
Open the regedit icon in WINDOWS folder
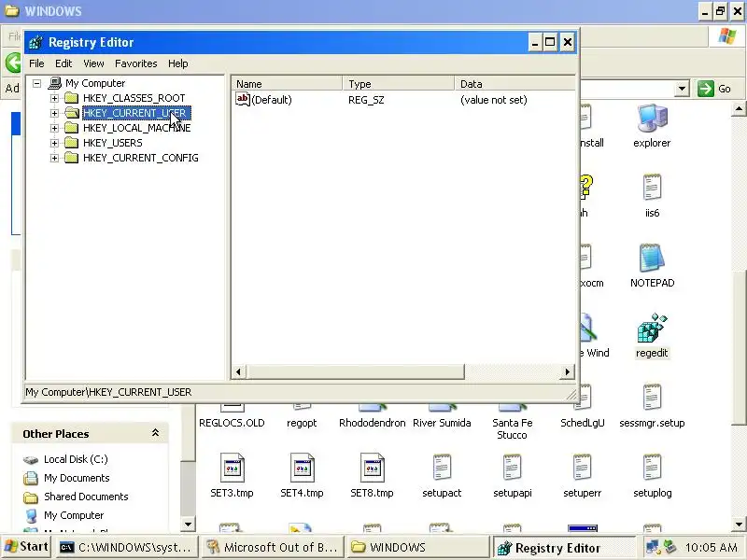pos(652,328)
